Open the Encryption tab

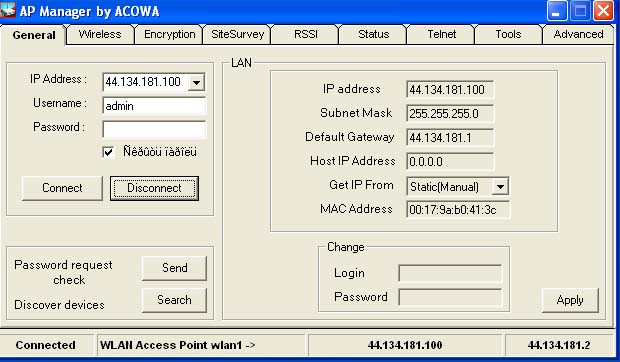coord(169,34)
